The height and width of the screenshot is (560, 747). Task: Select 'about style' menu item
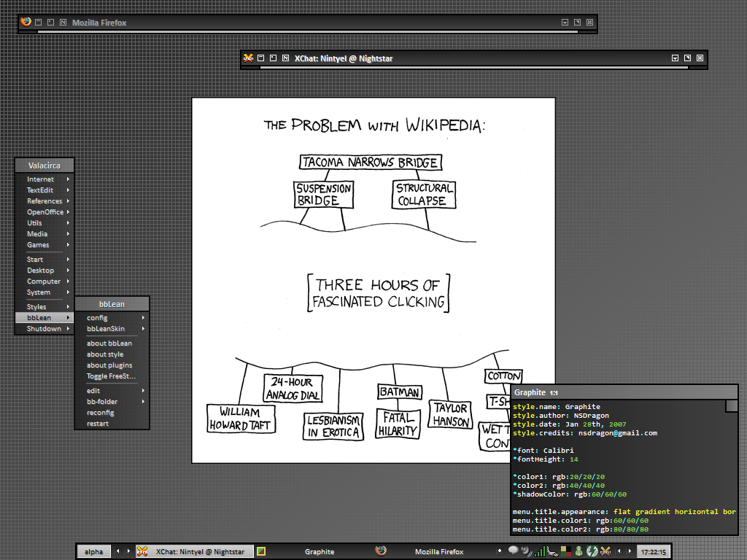coord(112,354)
